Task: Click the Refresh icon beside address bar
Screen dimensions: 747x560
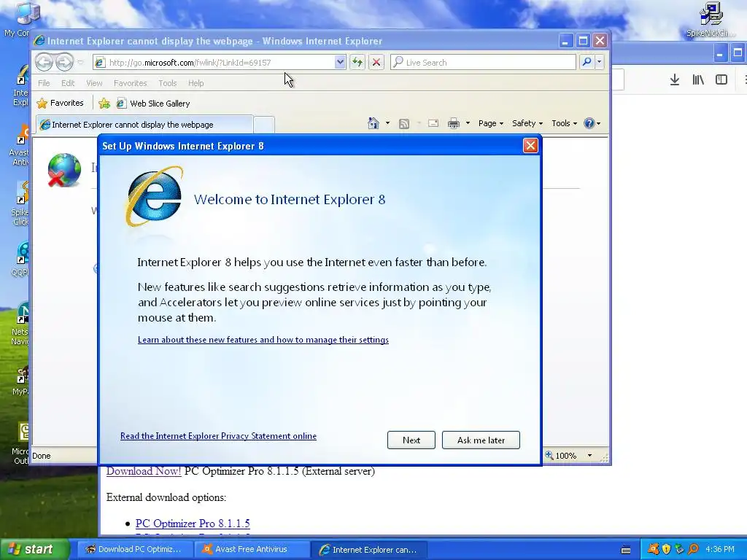Action: coord(357,63)
